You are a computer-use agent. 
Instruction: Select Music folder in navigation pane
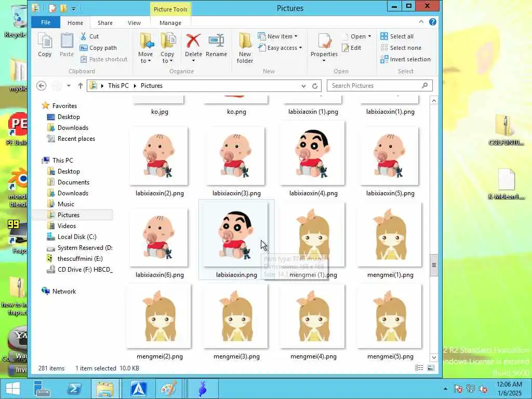point(65,204)
